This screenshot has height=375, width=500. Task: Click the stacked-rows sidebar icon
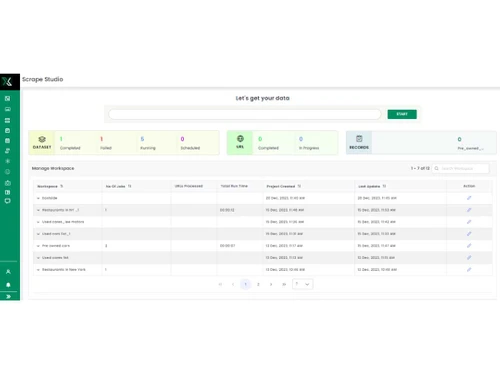(8, 120)
